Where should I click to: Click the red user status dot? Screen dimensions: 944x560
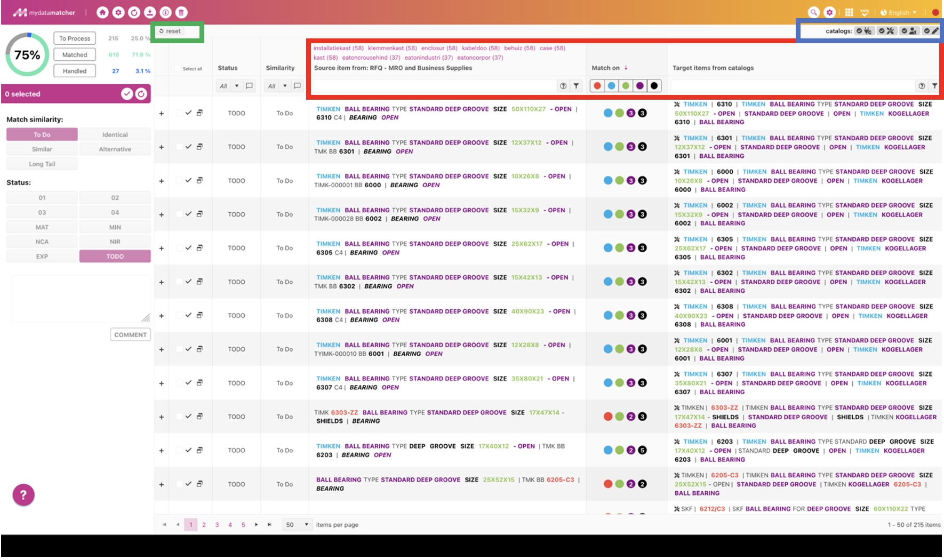tap(935, 12)
